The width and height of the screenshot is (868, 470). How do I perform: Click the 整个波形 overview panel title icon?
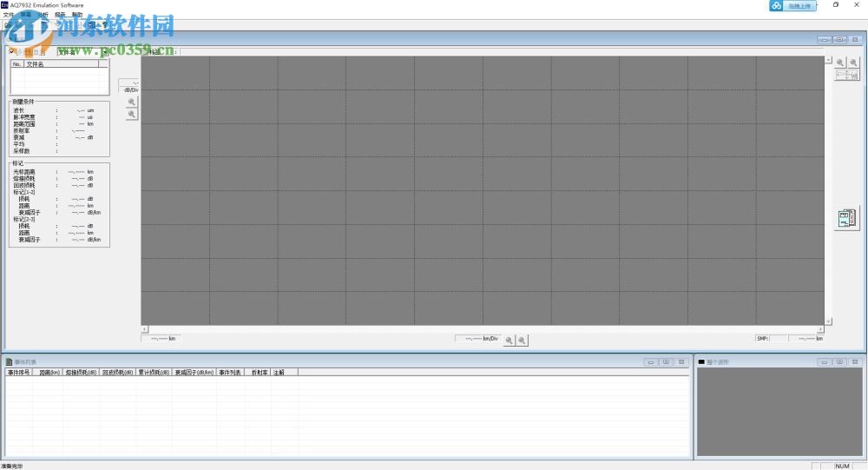pyautogui.click(x=701, y=362)
